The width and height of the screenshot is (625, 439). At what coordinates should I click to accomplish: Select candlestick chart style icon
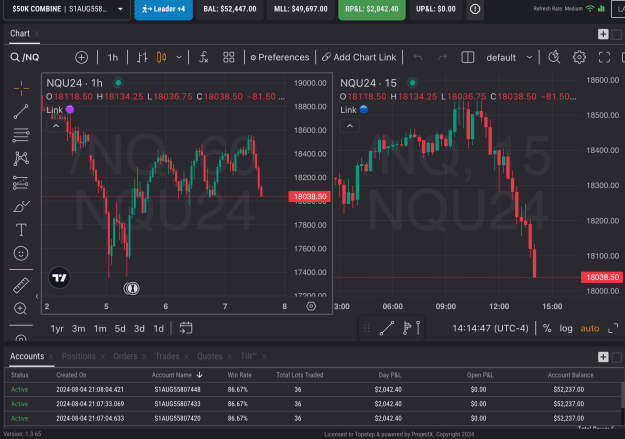coord(161,57)
